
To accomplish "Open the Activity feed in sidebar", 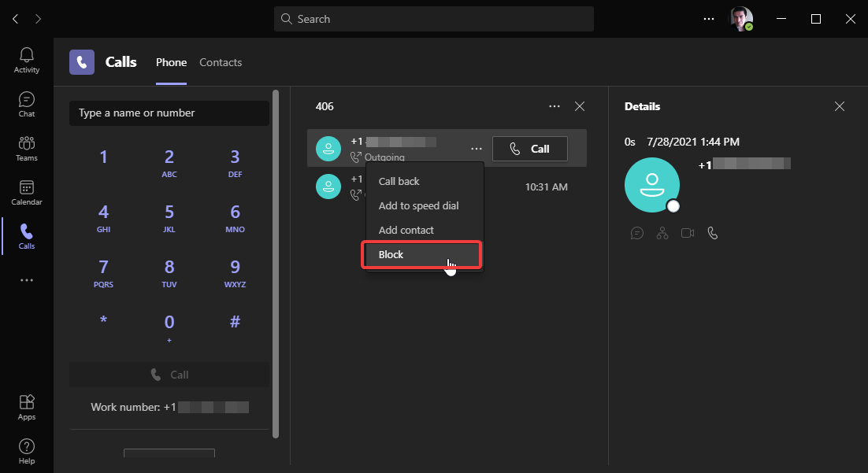I will pos(27,60).
